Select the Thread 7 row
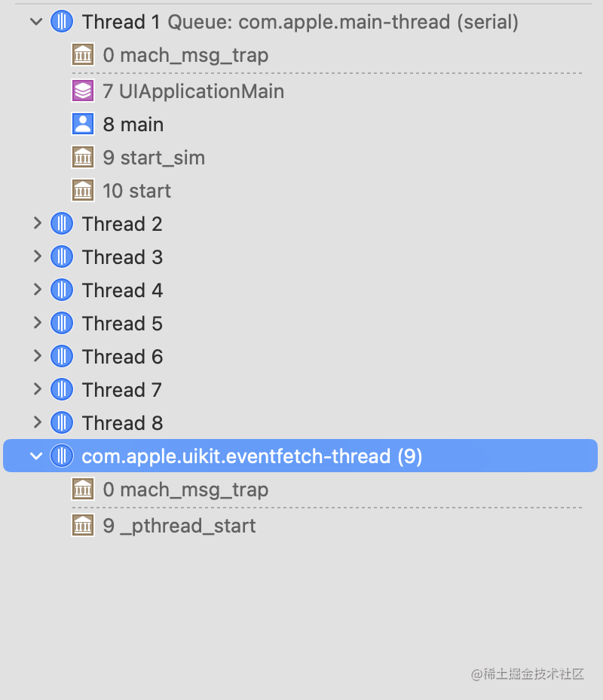The image size is (603, 700). click(122, 390)
